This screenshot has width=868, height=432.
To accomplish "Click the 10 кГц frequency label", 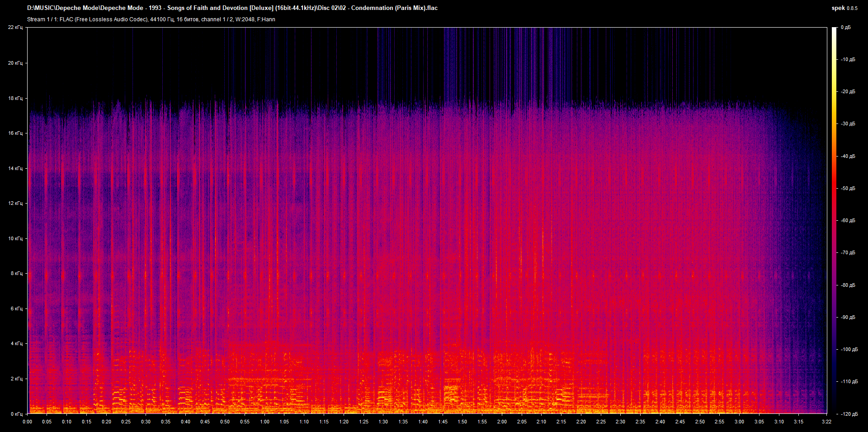I will point(15,238).
